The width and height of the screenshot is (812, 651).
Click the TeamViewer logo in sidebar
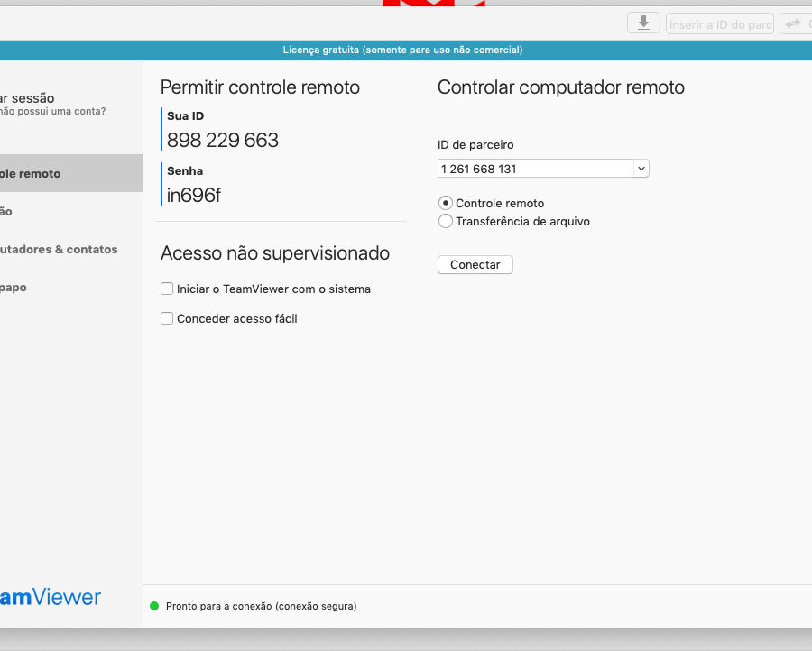(x=51, y=597)
